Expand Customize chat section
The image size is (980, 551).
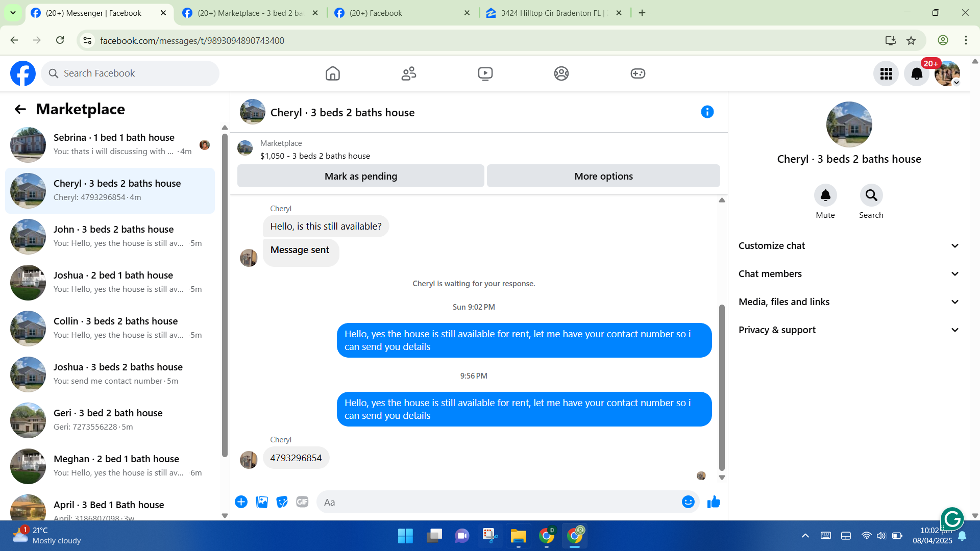coord(849,246)
